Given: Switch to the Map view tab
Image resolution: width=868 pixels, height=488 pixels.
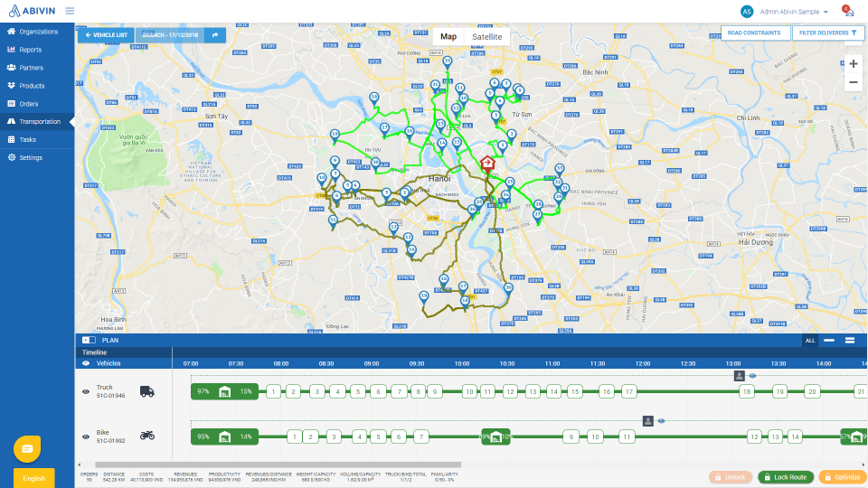Looking at the screenshot, I should tap(448, 36).
